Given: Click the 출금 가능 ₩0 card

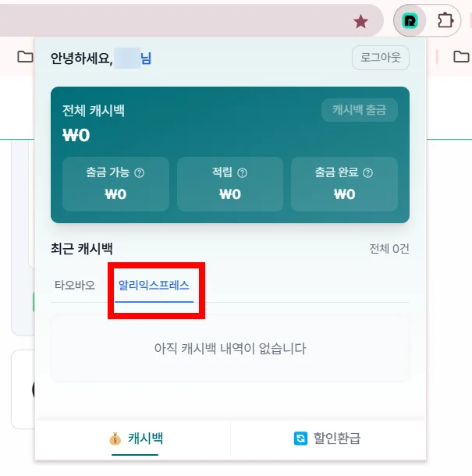Looking at the screenshot, I should [115, 184].
